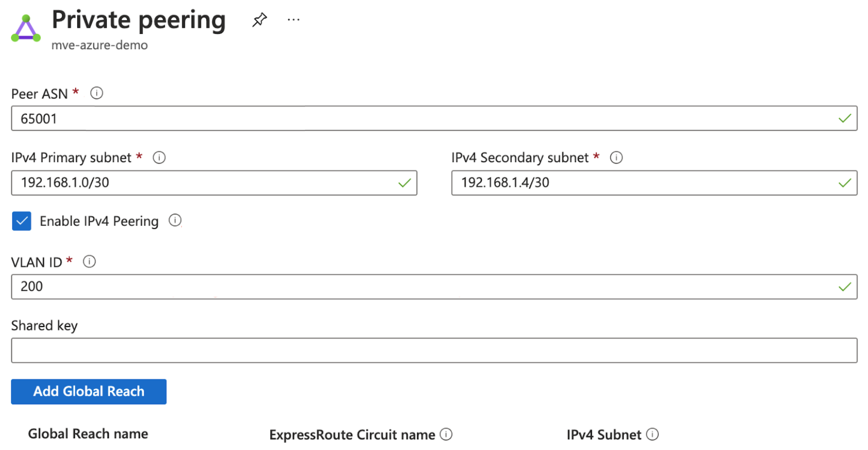This screenshot has height=450, width=868.
Task: Open the ellipsis more options menu
Action: point(293,19)
